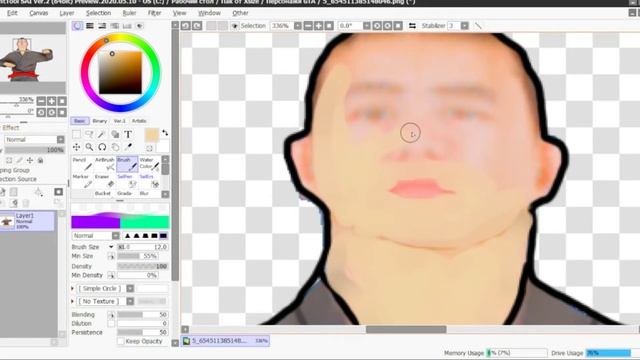Select the AirBrush tool
640x360 pixels.
pos(105,164)
